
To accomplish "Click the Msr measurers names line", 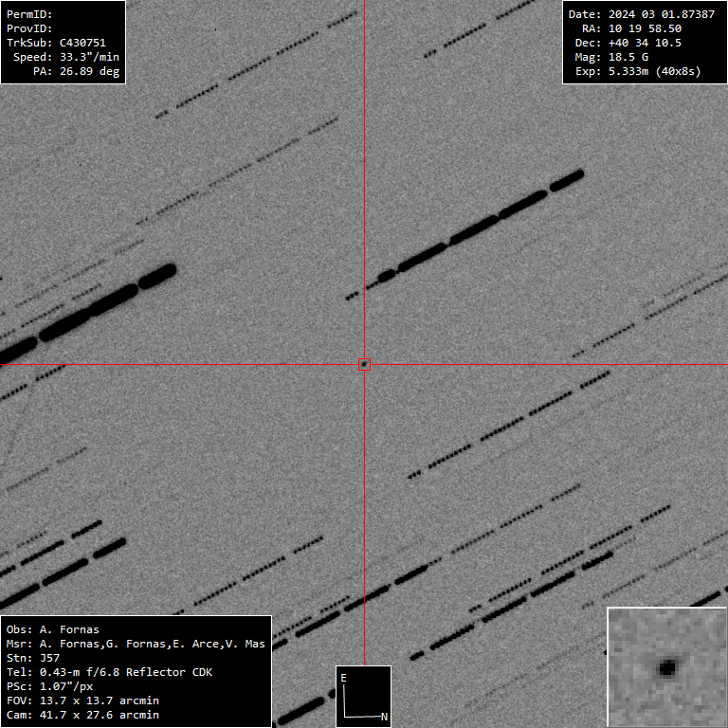I will coord(136,644).
